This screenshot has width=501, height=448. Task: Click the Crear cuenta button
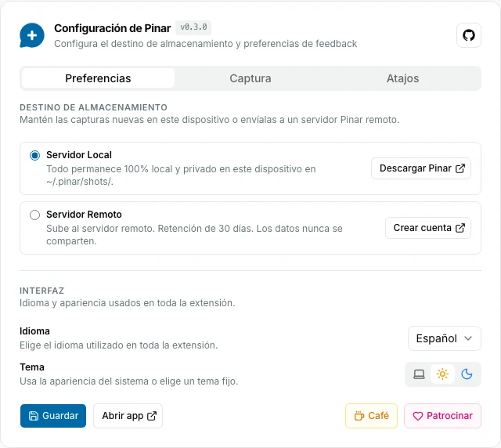point(428,228)
